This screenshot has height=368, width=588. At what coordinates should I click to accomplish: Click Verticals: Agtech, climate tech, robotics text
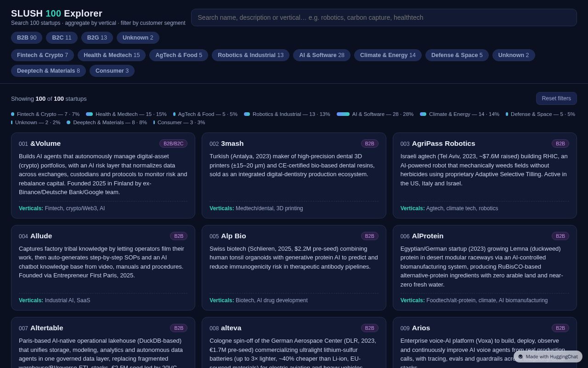449,208
